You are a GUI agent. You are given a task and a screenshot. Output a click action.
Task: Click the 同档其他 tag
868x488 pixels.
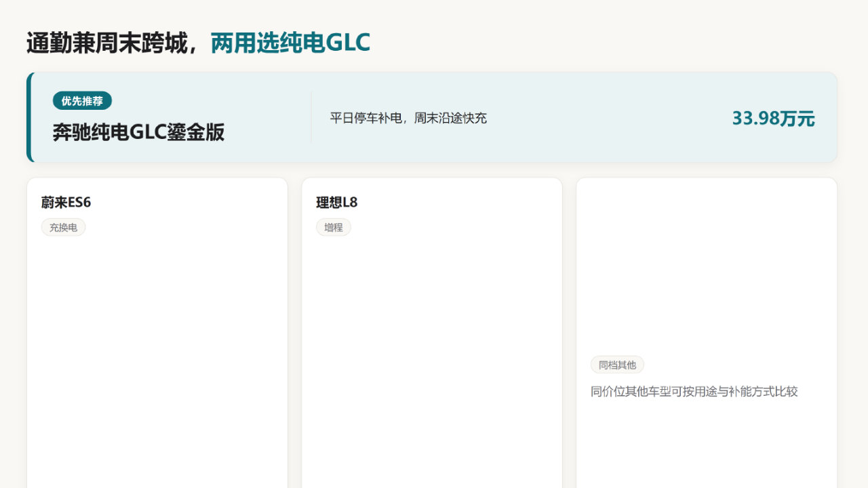pos(617,365)
